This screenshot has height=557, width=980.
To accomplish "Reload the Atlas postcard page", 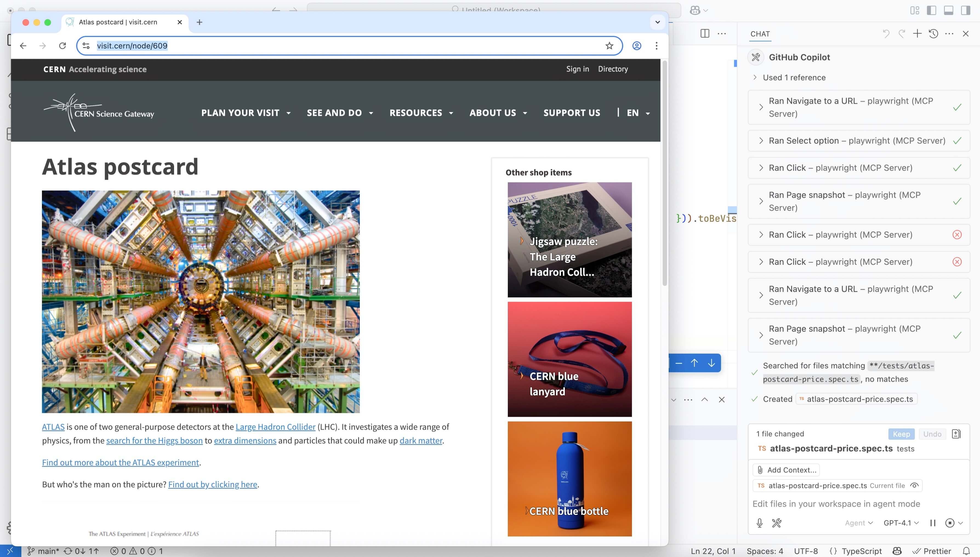I will [62, 46].
